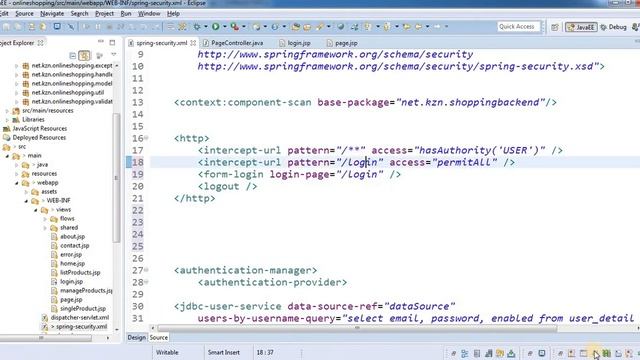Open the Source menu
Screen dimensions: 640x360
(x=24, y=13)
